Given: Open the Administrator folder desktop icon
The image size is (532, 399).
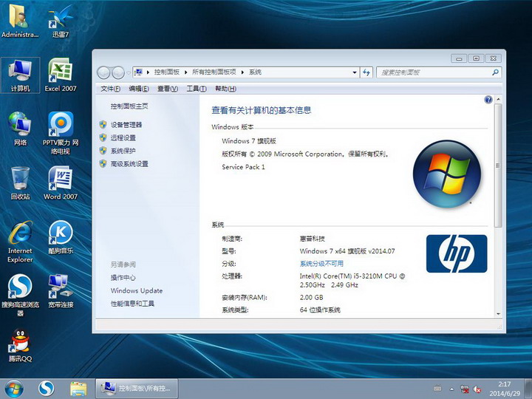Looking at the screenshot, I should 20,20.
